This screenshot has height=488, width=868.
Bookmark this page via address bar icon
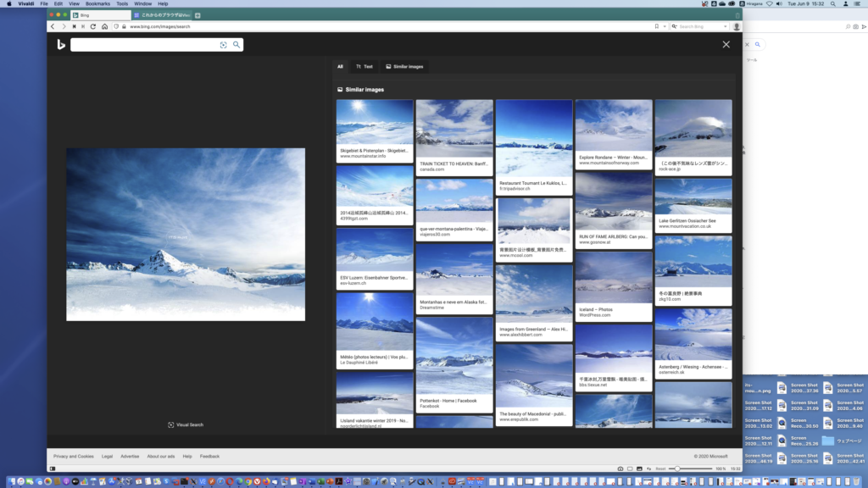[x=655, y=26]
